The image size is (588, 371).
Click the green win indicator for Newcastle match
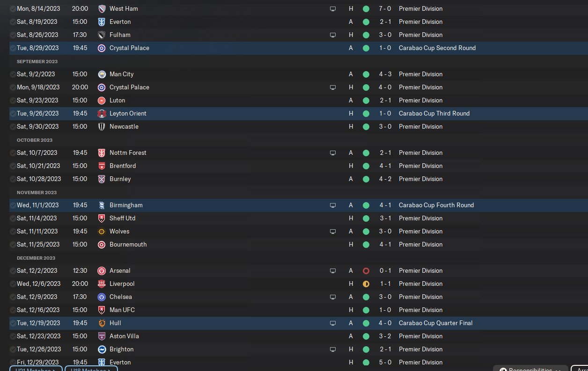coord(366,127)
